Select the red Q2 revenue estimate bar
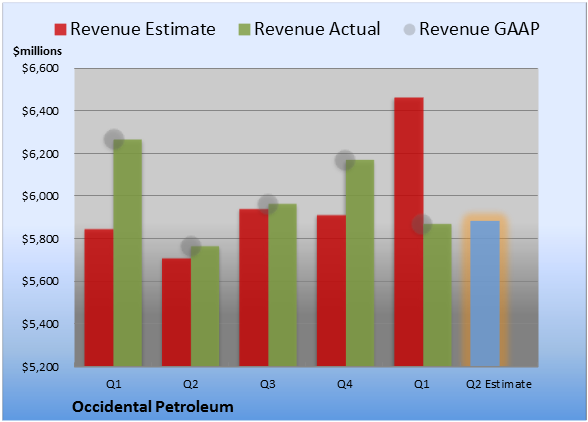This screenshot has width=588, height=422. [176, 312]
